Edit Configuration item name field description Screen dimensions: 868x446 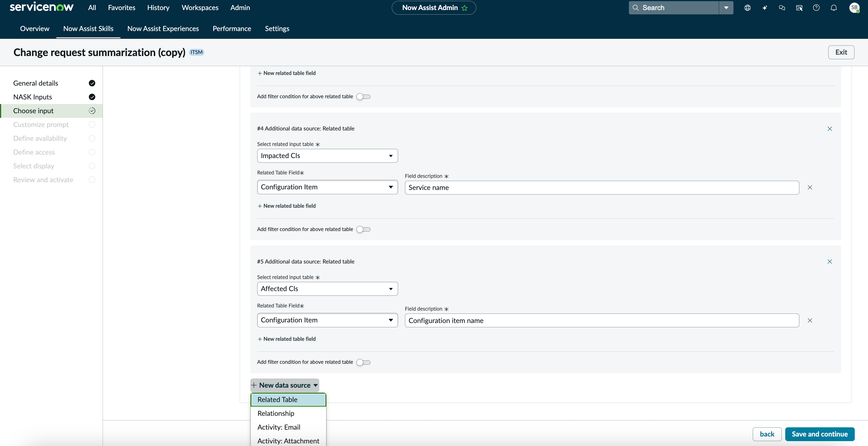(x=602, y=320)
